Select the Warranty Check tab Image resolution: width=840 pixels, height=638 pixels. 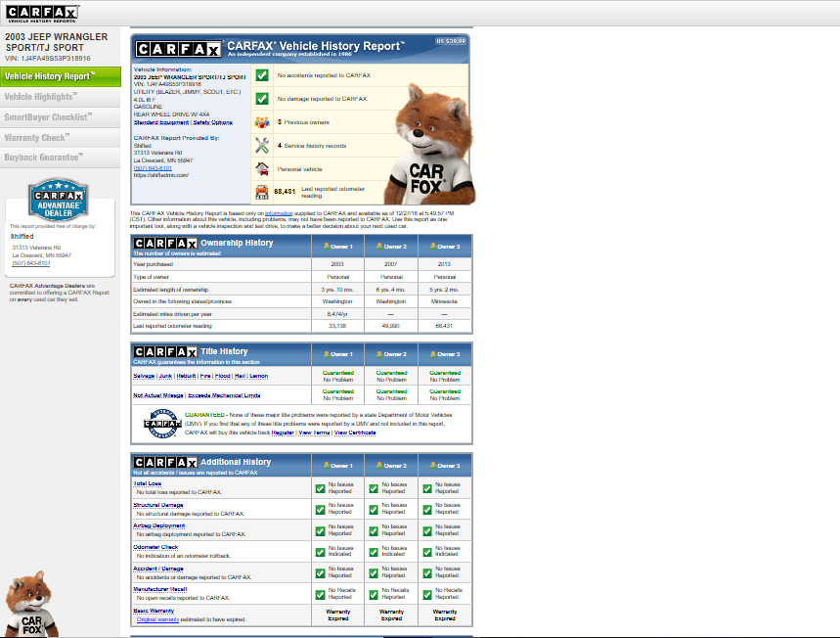pos(61,138)
